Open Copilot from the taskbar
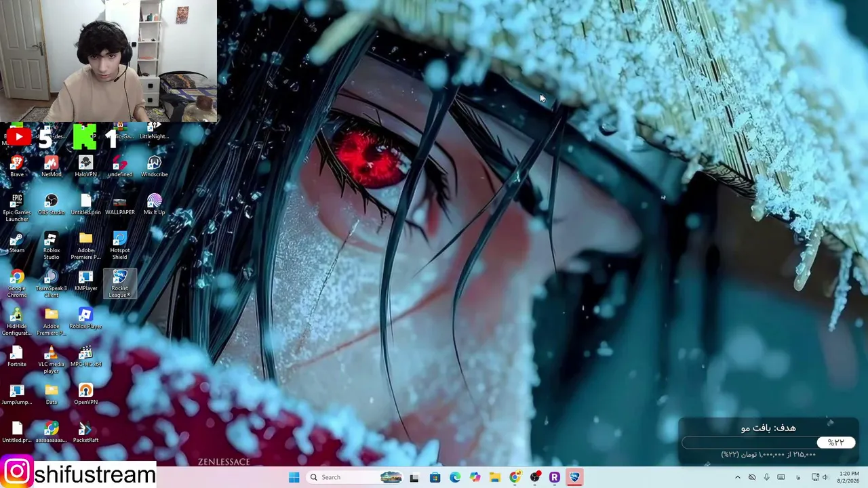The width and height of the screenshot is (868, 488). coord(475,477)
